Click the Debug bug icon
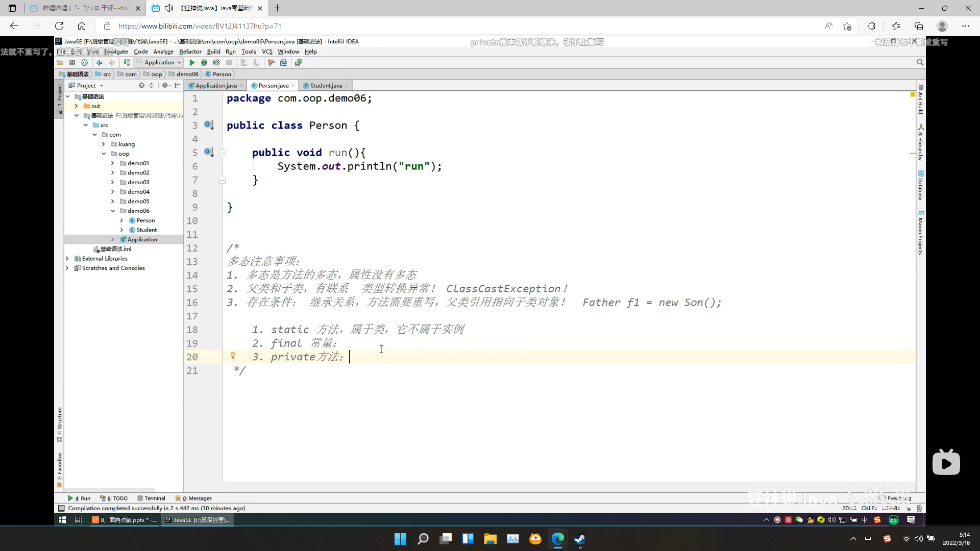The width and height of the screenshot is (980, 551). click(204, 63)
